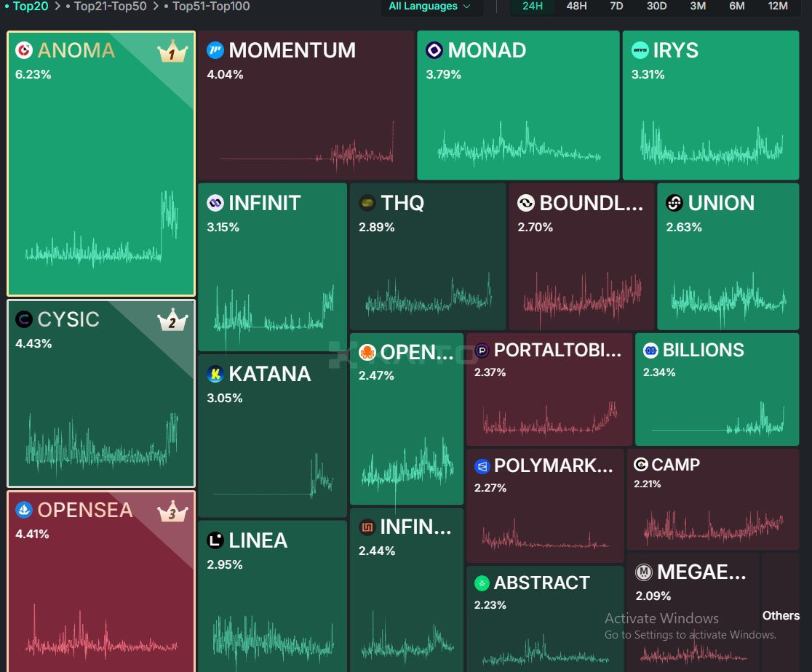The width and height of the screenshot is (812, 672).
Task: Click the rank 3 crown on OPENSEA
Action: pyautogui.click(x=172, y=511)
